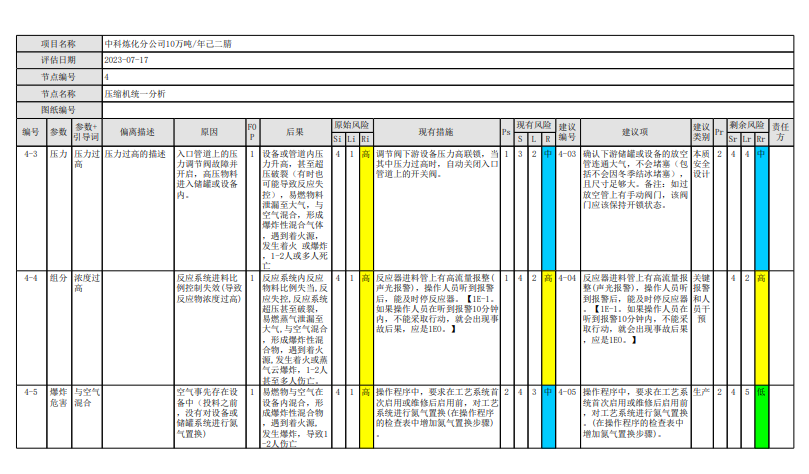Viewport: 809px width, 474px height.
Task: Click the 后果 column header
Action: click(x=295, y=132)
